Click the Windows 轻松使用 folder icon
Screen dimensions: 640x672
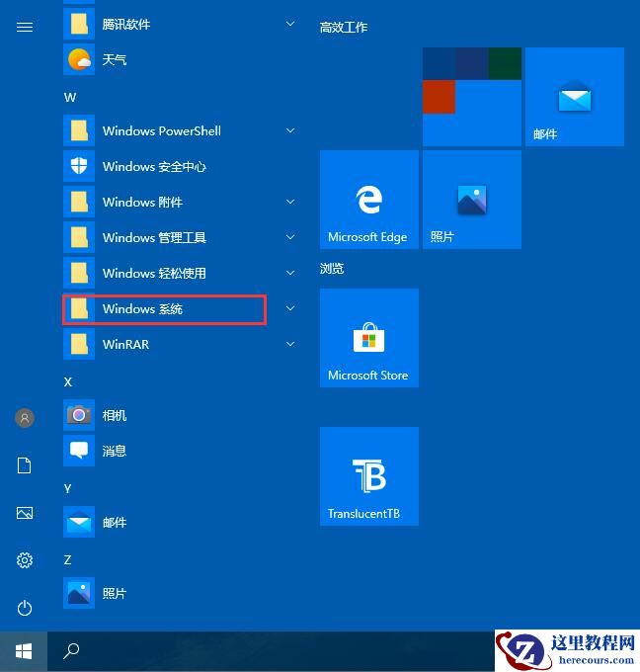(x=79, y=273)
